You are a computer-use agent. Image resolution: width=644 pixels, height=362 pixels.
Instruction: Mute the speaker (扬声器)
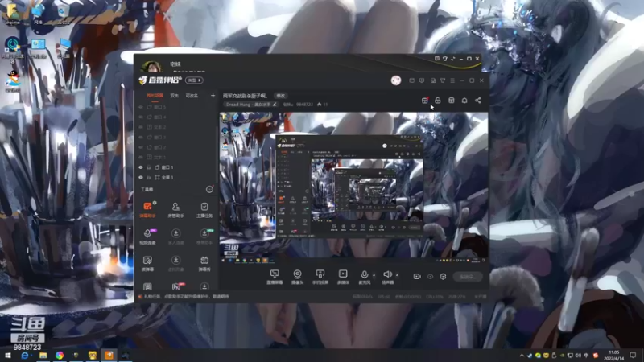pyautogui.click(x=387, y=277)
